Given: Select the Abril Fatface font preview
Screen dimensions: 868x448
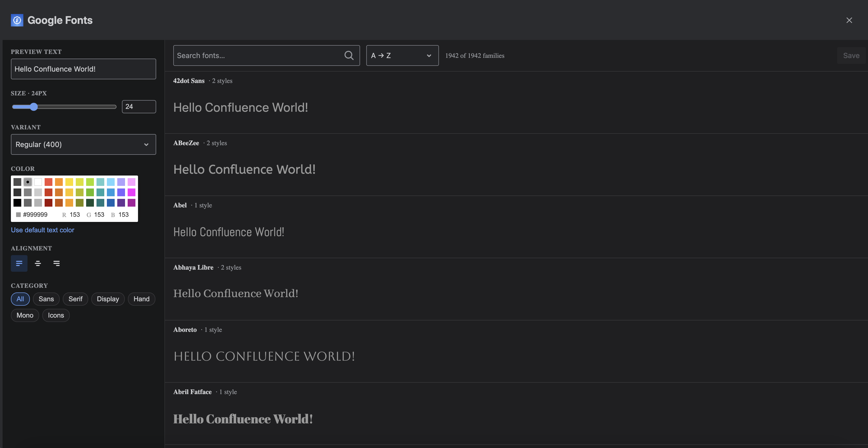Looking at the screenshot, I should tap(243, 419).
